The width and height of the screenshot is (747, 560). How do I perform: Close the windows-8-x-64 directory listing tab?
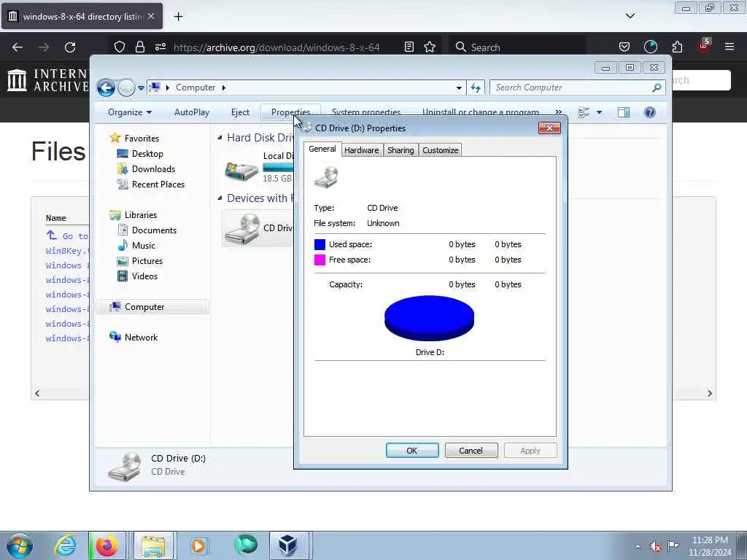(151, 16)
